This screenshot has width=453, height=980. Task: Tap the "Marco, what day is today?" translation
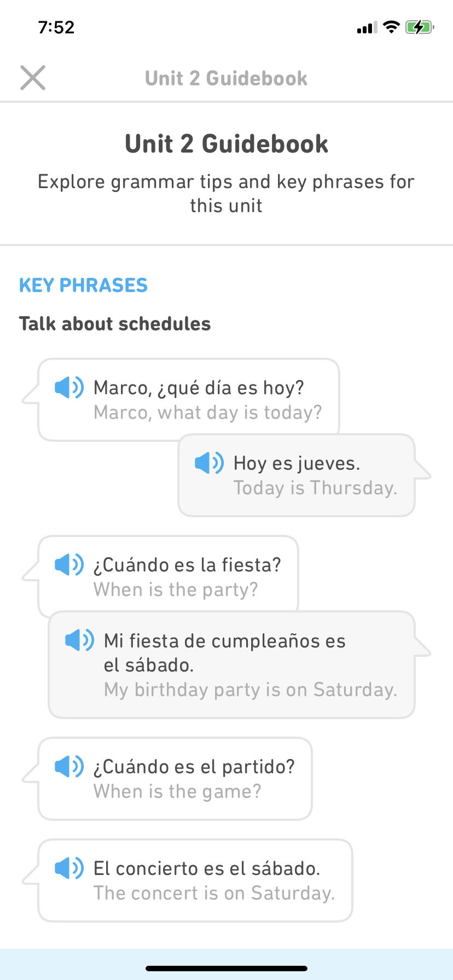click(208, 412)
